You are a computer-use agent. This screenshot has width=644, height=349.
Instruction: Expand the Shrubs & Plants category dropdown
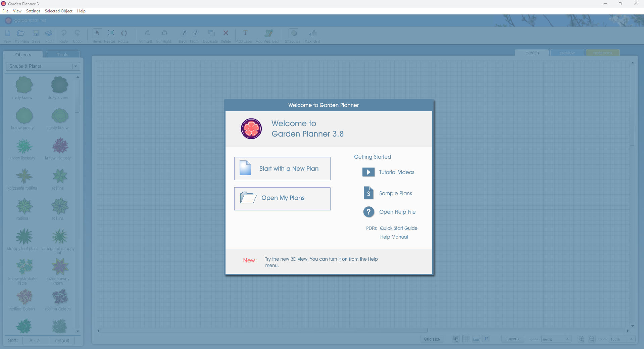point(43,66)
